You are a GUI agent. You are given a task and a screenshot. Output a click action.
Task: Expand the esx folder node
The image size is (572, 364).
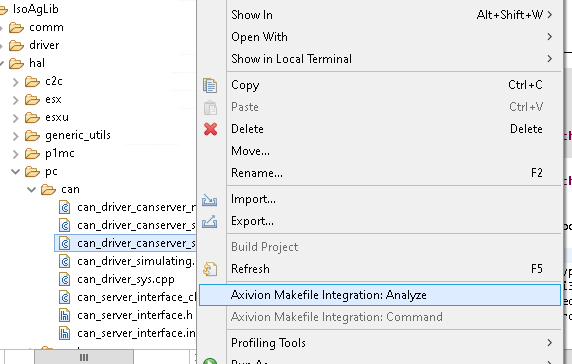15,100
